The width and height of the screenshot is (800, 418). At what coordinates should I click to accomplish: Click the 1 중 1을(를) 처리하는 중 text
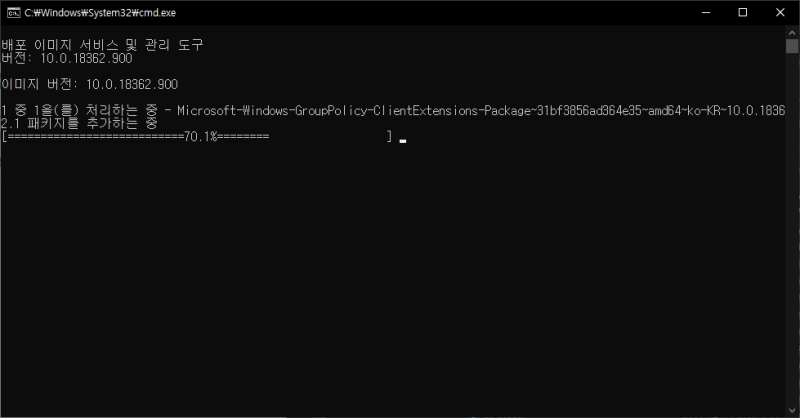coord(80,110)
